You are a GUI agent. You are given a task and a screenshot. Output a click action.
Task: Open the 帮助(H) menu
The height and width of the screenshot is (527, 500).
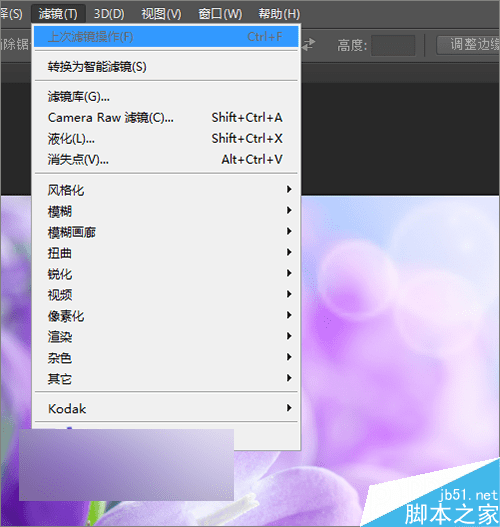[x=279, y=14]
